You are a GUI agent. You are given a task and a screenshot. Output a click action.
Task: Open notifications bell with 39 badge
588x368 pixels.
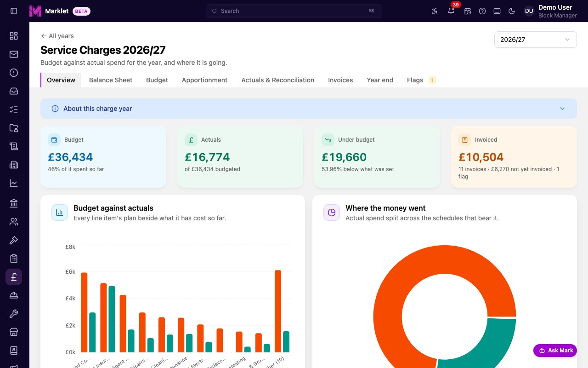(451, 11)
